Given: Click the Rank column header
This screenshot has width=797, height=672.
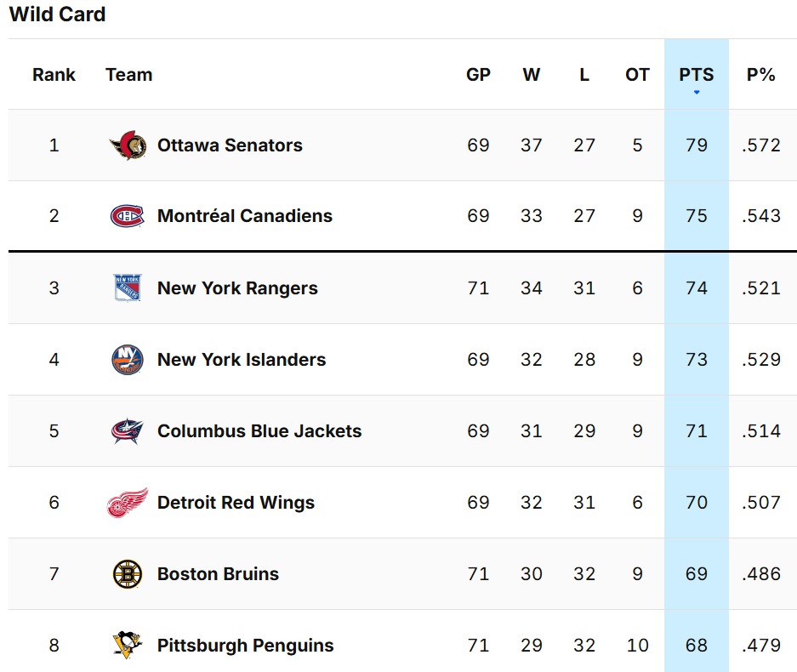Looking at the screenshot, I should tap(54, 75).
